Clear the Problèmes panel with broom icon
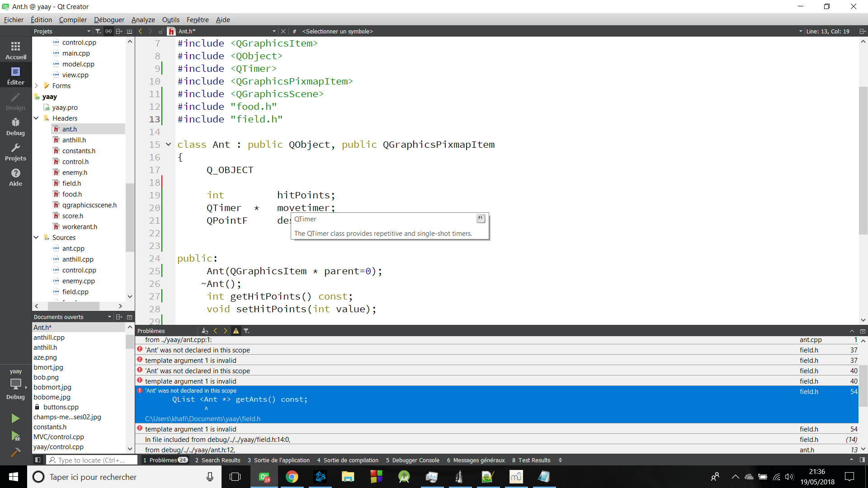Viewport: 868px width, 488px height. point(205,331)
